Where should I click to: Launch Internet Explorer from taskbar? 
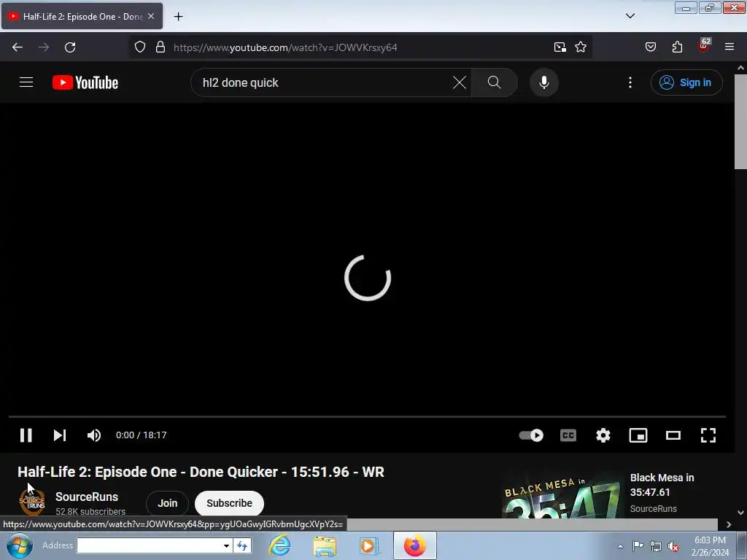pos(279,545)
